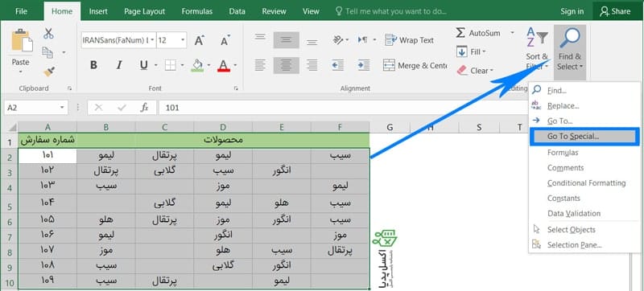Screen dimensions: 644x291
Task: Open the Name Box dropdown arrow
Action: (x=63, y=108)
